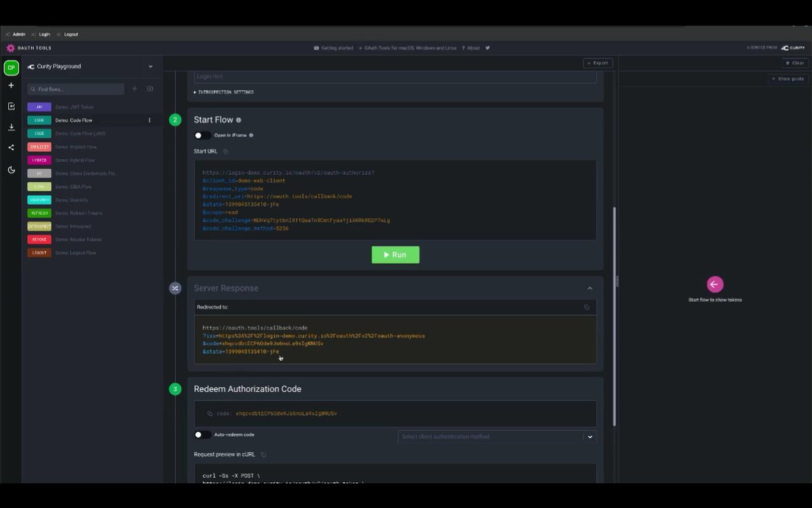Click the main panel vertical scrollbar
Image resolution: width=812 pixels, height=508 pixels.
click(x=614, y=316)
